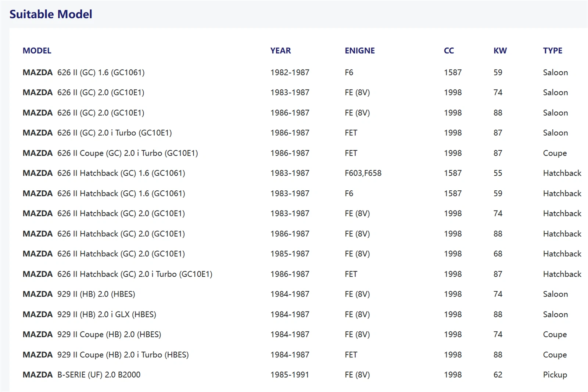Click CC value 1587 in F603,F658 row
588x392 pixels.
coord(453,173)
